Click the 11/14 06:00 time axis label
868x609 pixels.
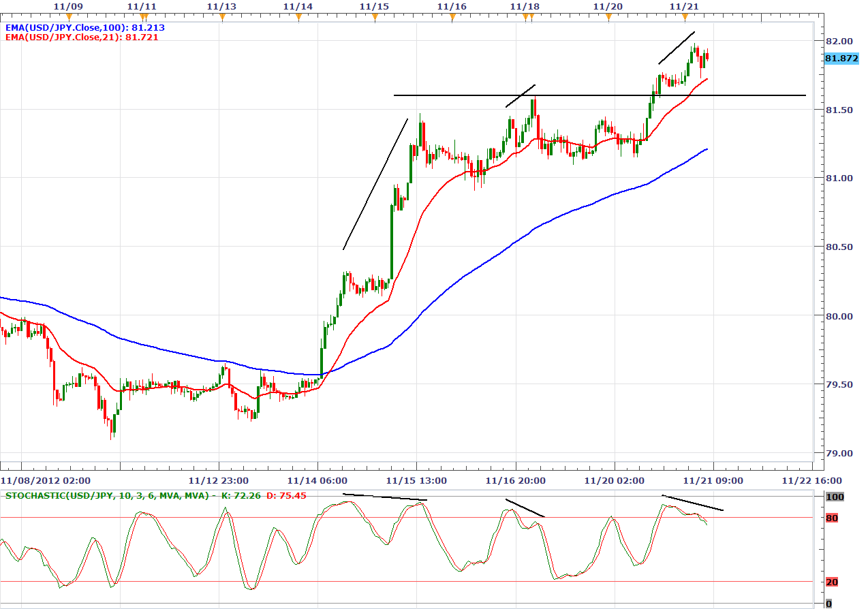pos(318,480)
